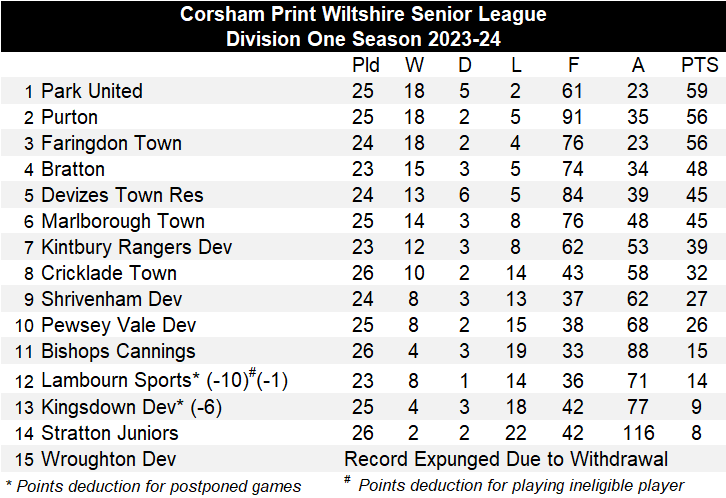Click Devizes Town Res team name
Screen dimensions: 726x498
122,195
